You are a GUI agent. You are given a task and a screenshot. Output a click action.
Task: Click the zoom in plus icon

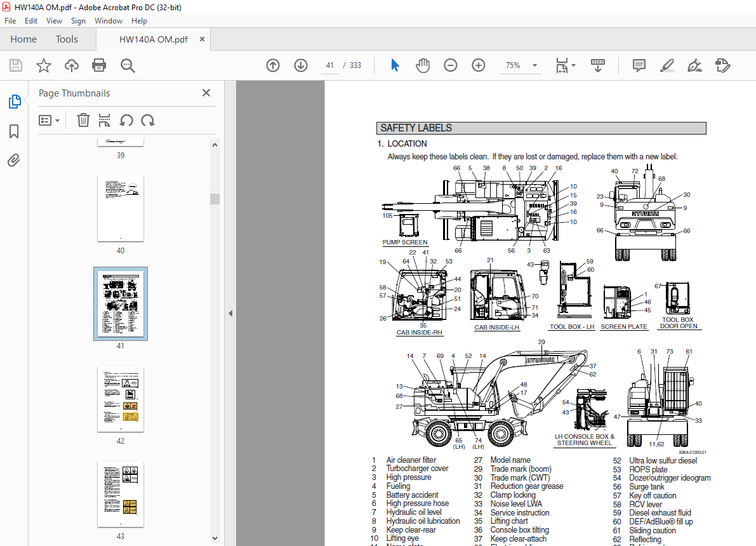(x=479, y=65)
